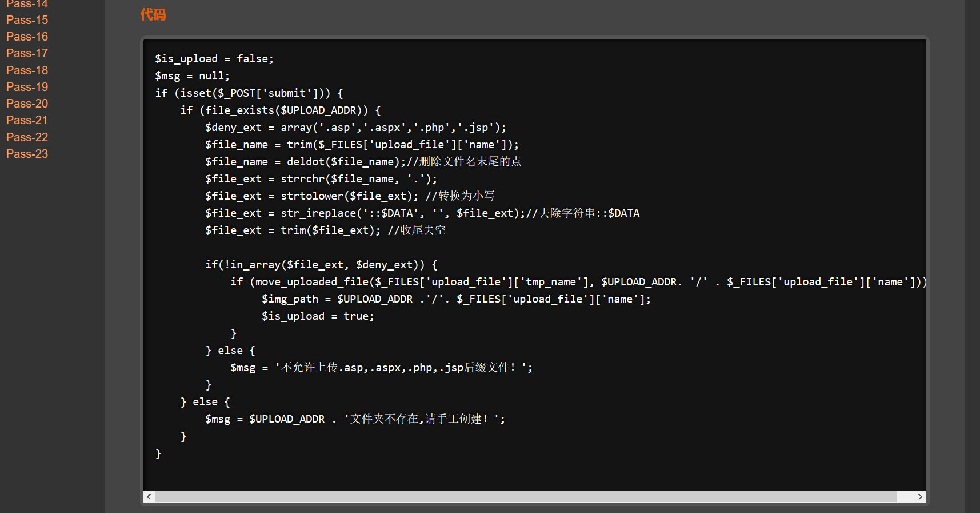Click the $deny_ext array definition line
980x513 pixels.
(x=355, y=128)
